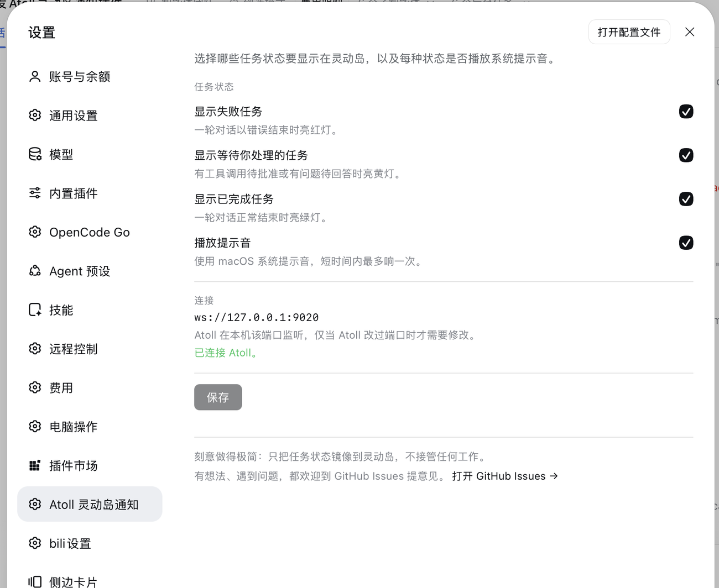Open 账号与余额 settings section
Viewport: 719px width, 588px height.
90,77
